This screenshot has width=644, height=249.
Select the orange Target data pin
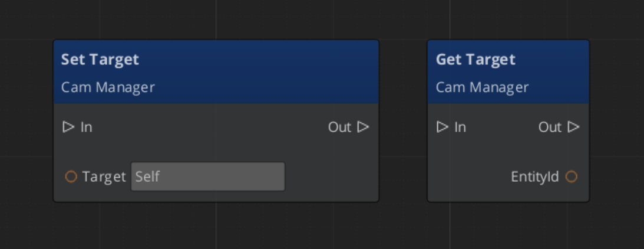[71, 176]
